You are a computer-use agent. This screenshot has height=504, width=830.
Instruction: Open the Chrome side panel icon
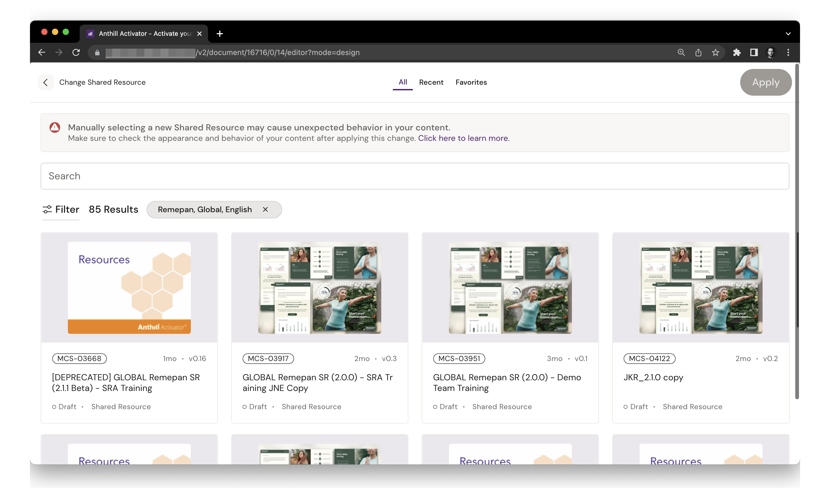click(x=754, y=53)
